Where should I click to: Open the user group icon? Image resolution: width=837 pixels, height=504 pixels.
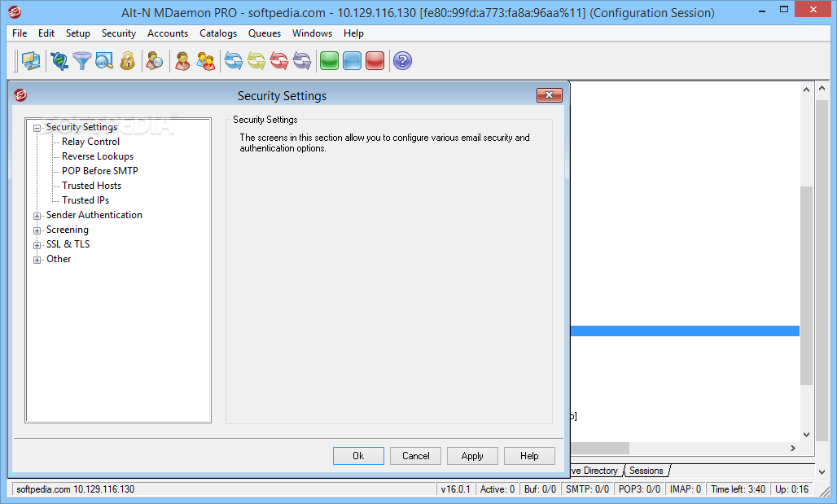205,61
